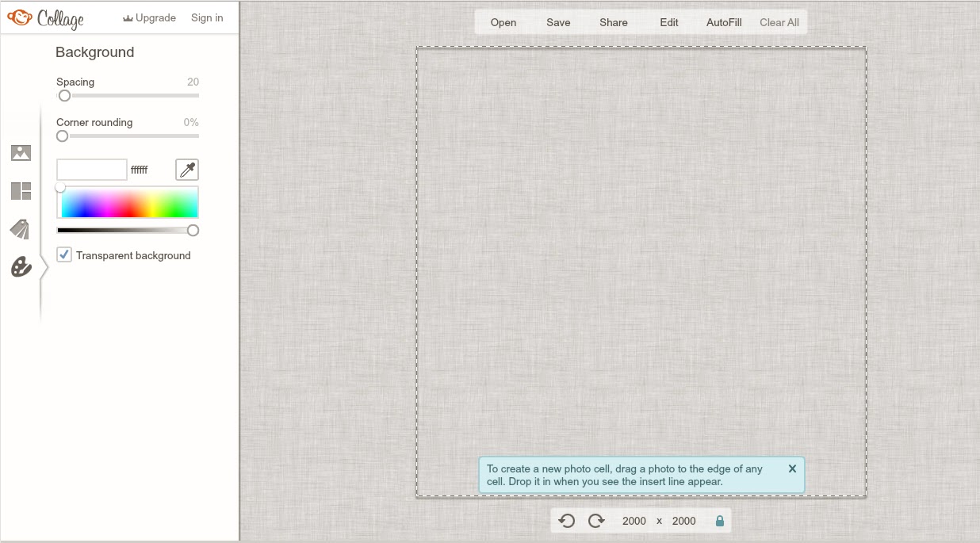Select the Background palette panel icon
This screenshot has height=543, width=980.
(x=20, y=266)
